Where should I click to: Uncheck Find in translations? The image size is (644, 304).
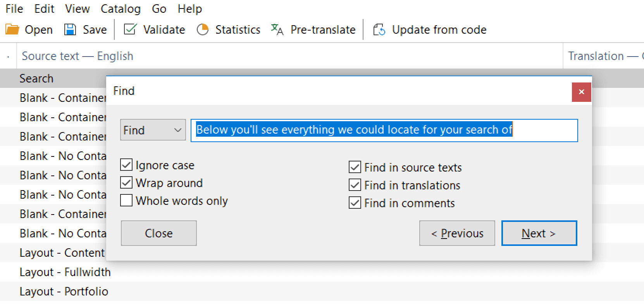pos(355,185)
